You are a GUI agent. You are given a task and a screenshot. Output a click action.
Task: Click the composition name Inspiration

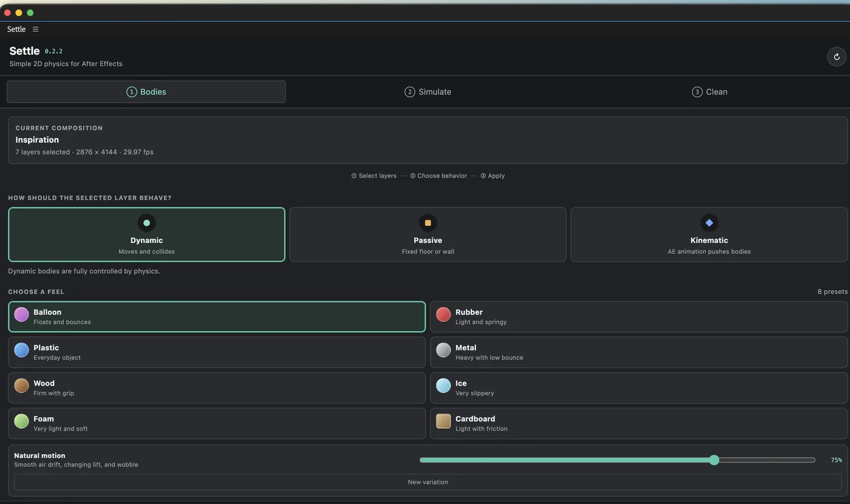tap(37, 140)
